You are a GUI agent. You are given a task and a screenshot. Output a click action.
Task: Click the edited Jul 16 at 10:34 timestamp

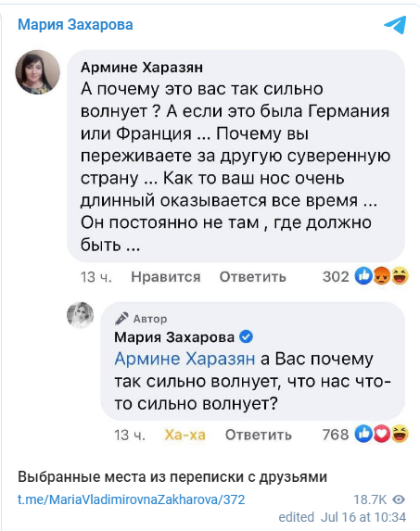[x=342, y=517]
